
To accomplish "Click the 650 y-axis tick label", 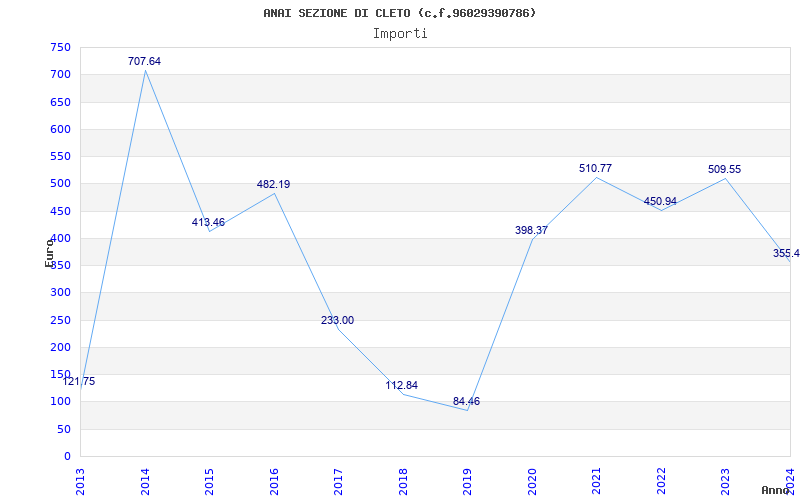I will coord(60,102).
